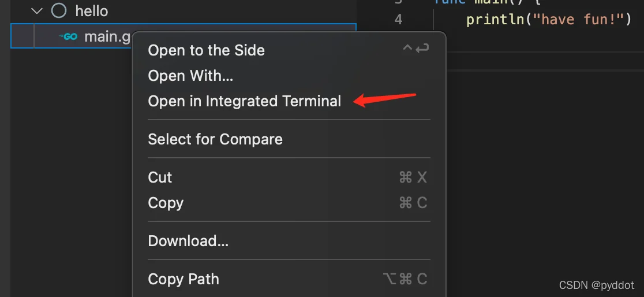Click Cut in the context menu
Viewport: 644px width, 297px height.
click(160, 178)
